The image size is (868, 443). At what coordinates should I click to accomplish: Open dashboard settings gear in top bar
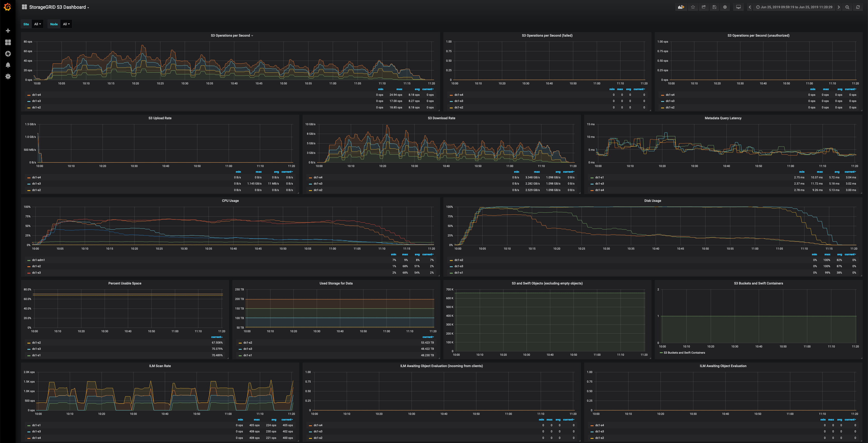(725, 7)
